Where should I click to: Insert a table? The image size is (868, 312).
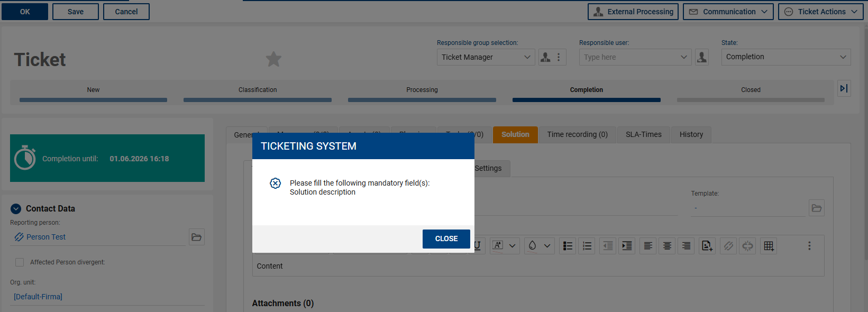pyautogui.click(x=769, y=245)
